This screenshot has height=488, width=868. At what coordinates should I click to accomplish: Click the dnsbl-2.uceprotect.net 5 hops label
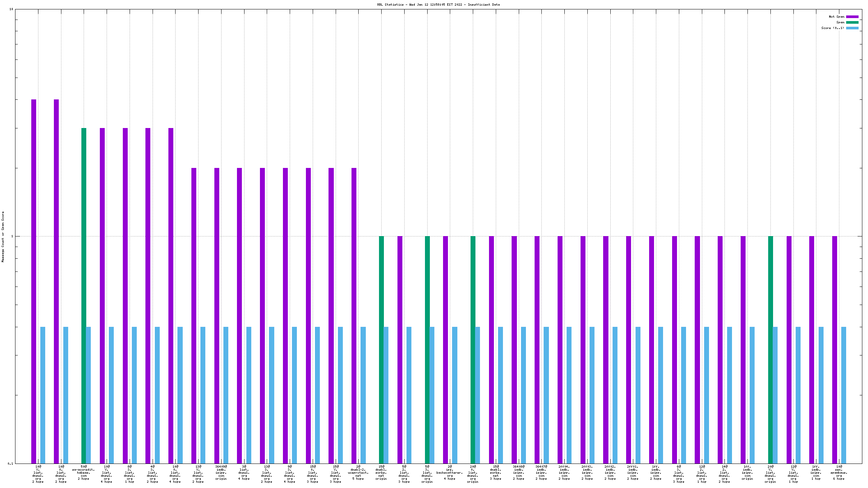(358, 473)
